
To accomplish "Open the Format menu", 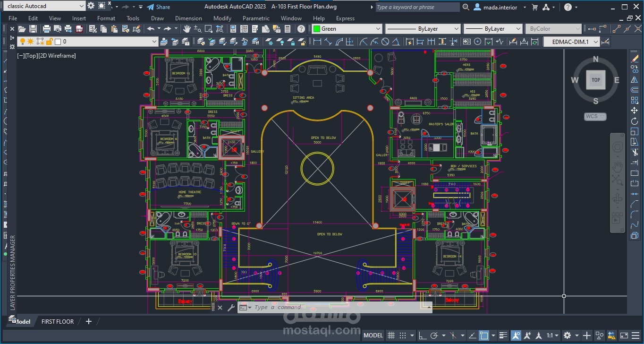I will [106, 18].
